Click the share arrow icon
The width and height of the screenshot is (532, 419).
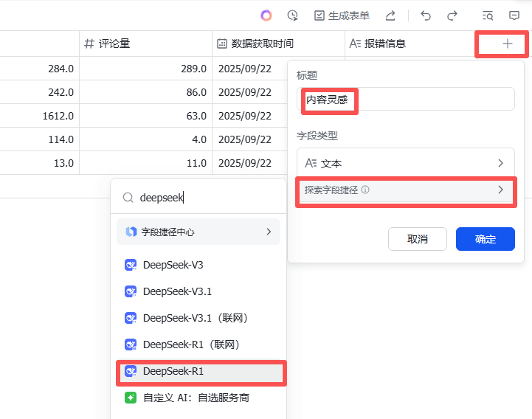point(391,15)
